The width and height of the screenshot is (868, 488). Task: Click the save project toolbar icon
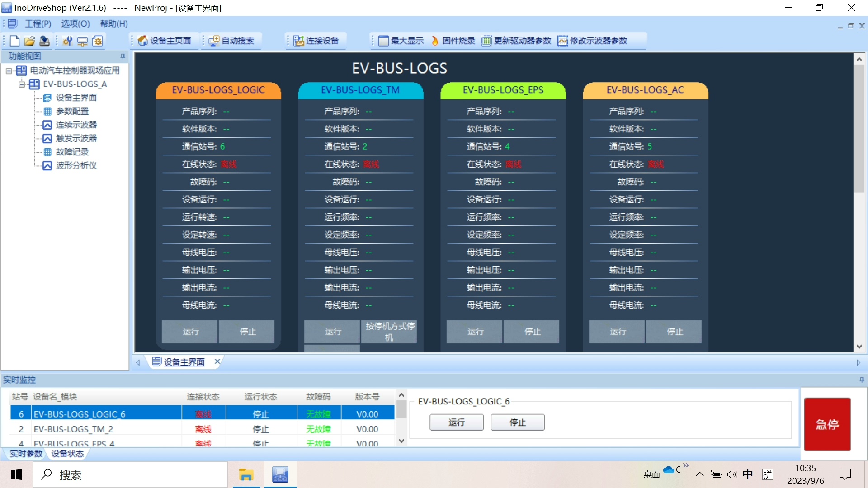[x=44, y=41]
